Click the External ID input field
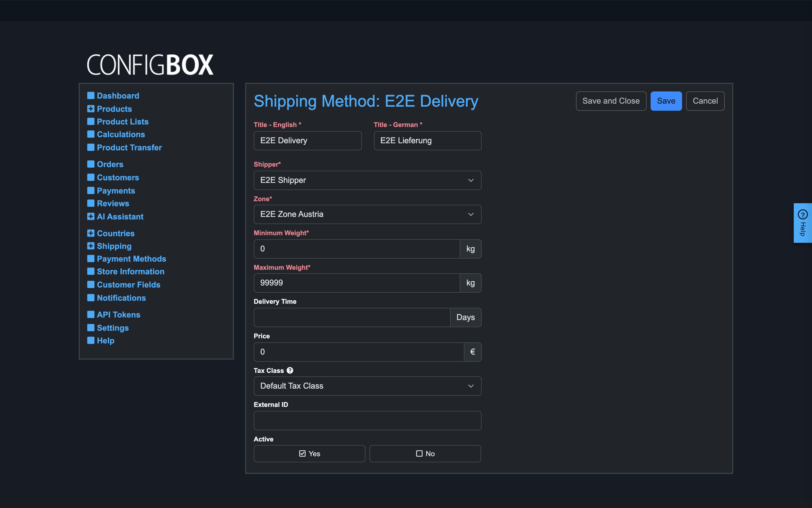Image resolution: width=812 pixels, height=508 pixels. pos(367,421)
